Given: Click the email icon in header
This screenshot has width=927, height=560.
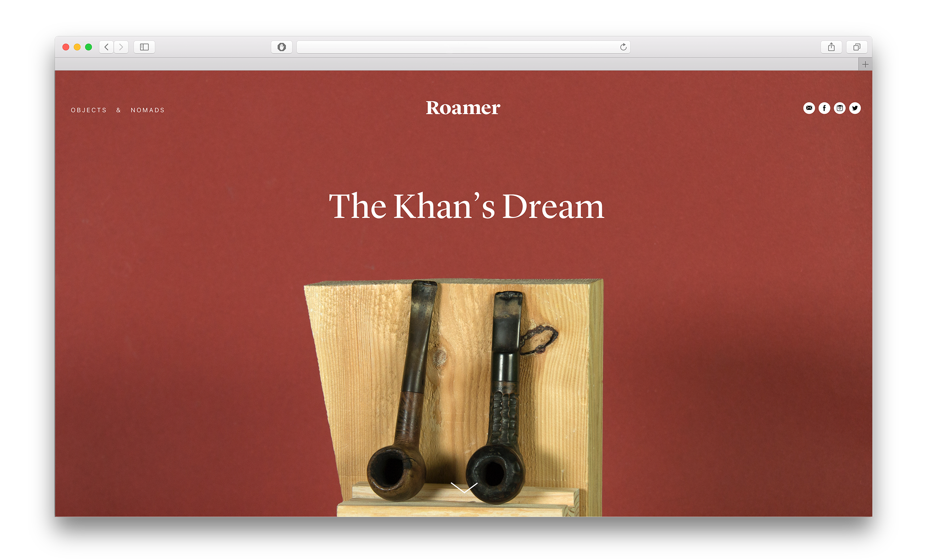Looking at the screenshot, I should [x=809, y=108].
